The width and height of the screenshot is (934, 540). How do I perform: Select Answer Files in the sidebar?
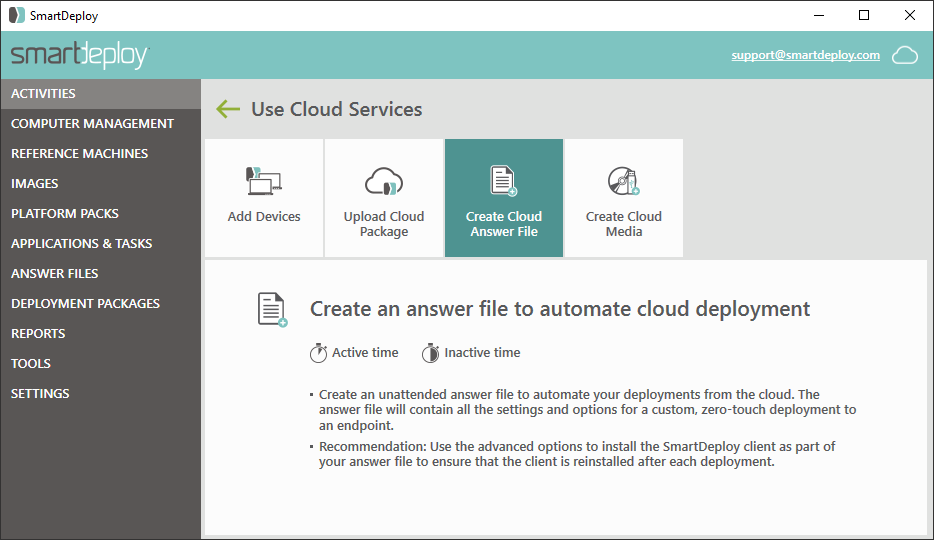point(101,273)
